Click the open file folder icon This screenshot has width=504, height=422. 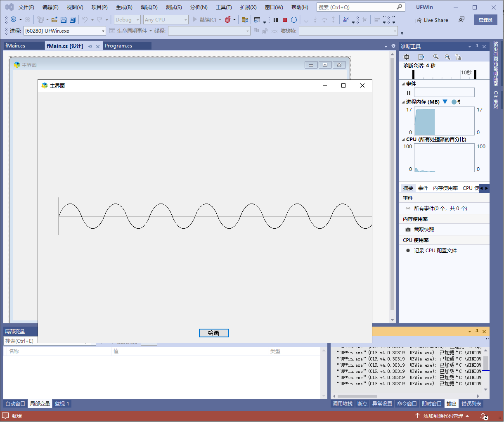point(54,19)
